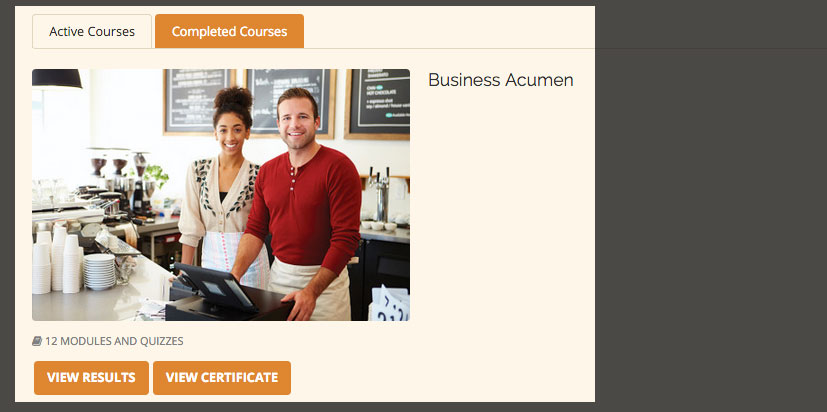Click the book icon beside modules count
The image size is (827, 412).
coord(37,341)
